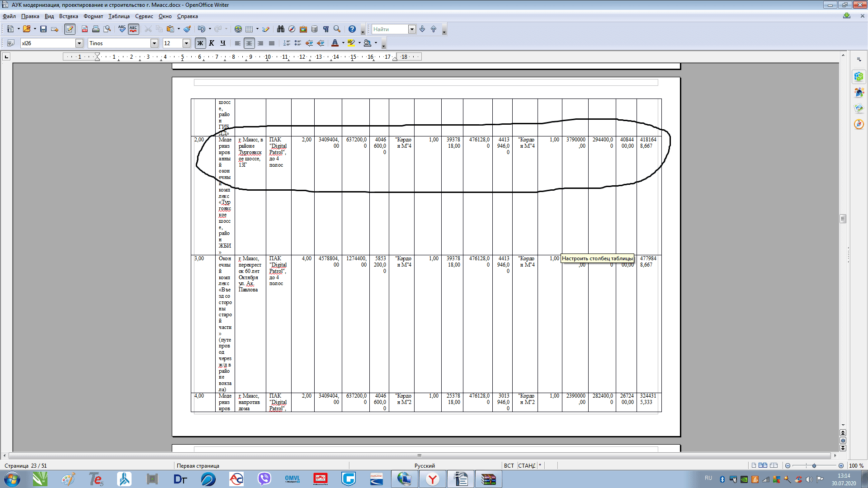Open a file with the folder icon
This screenshot has width=868, height=488.
tap(27, 29)
